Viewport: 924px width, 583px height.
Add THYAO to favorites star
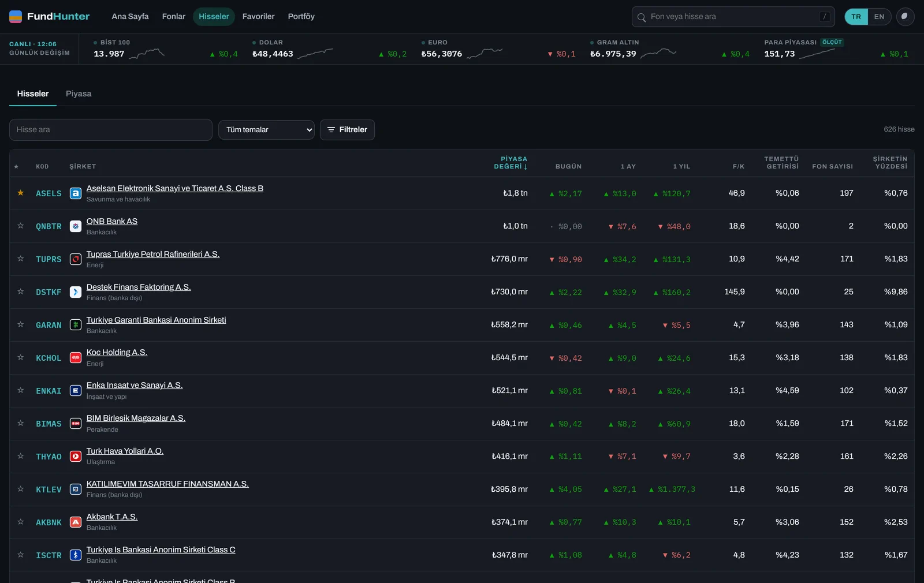(21, 456)
